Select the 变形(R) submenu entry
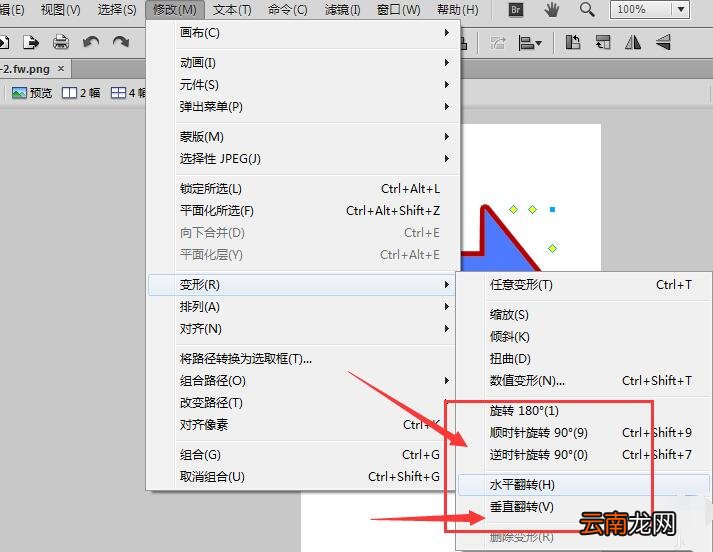713x552 pixels. [302, 285]
